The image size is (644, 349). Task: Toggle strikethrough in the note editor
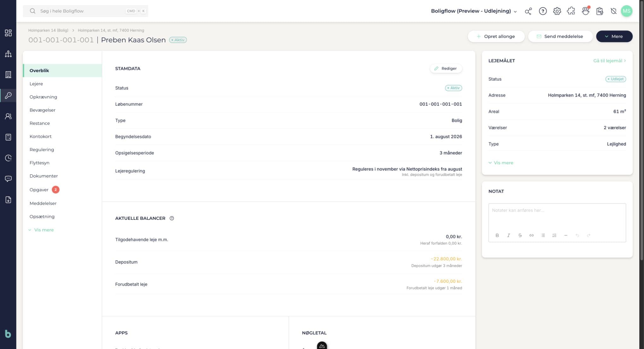tap(520, 235)
